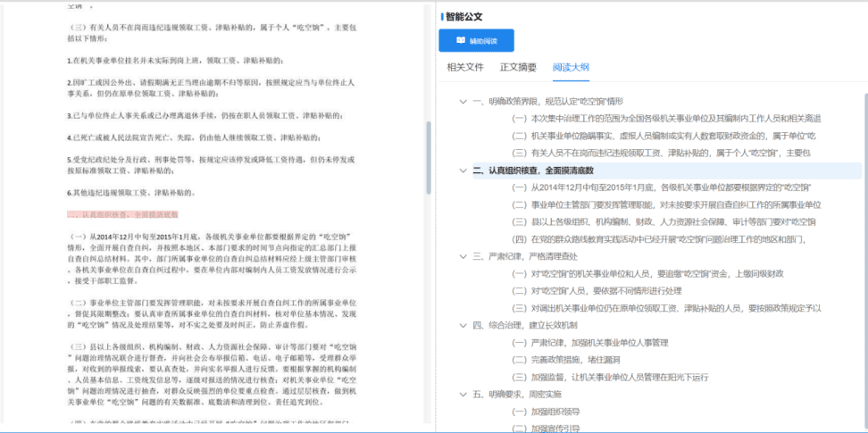Collapse section 五、明确要求 chevron
The width and height of the screenshot is (868, 433).
463,395
